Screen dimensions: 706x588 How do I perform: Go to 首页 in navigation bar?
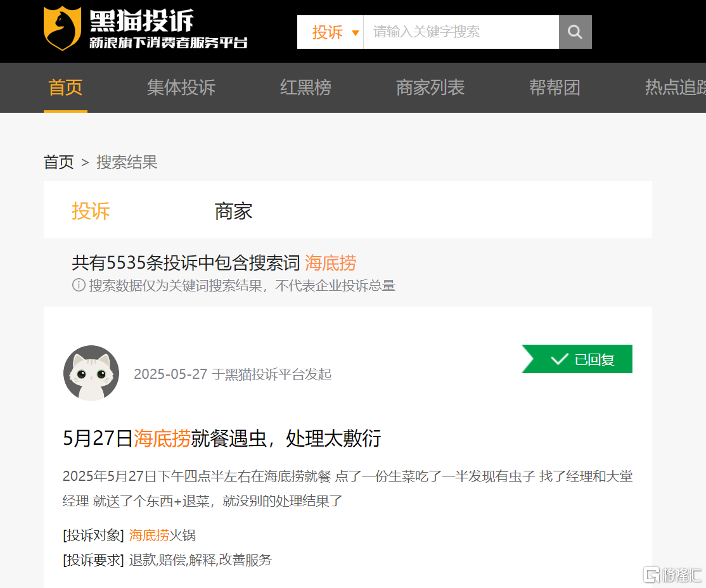65,87
